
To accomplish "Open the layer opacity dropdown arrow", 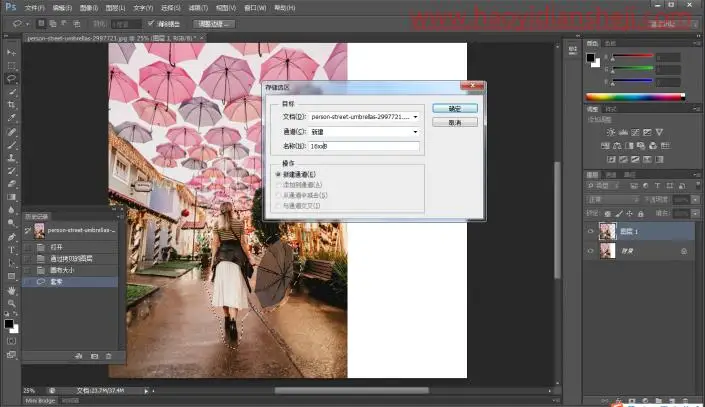I will [696, 199].
